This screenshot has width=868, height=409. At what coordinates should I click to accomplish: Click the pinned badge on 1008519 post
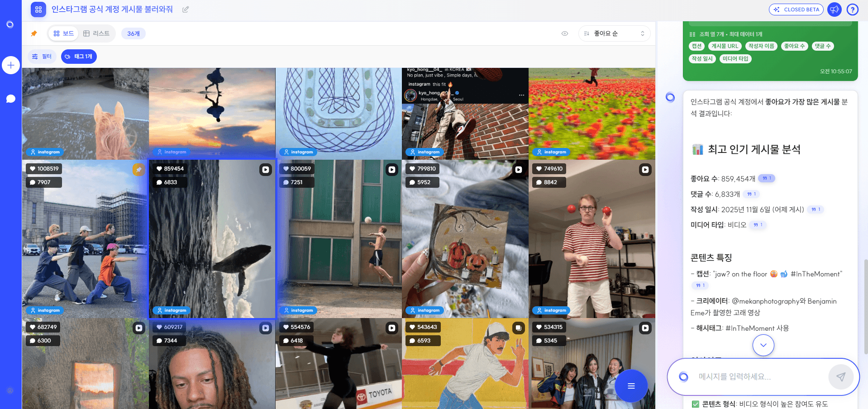coord(139,170)
